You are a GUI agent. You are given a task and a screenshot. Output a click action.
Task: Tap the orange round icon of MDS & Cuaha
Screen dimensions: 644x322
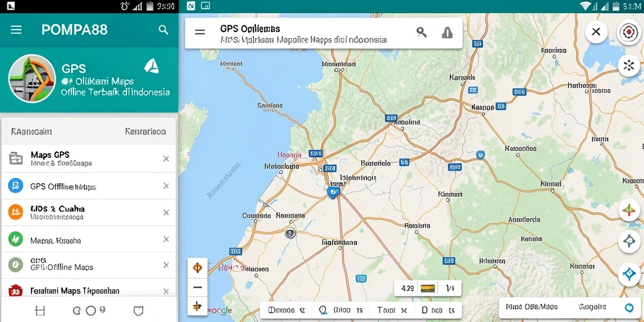click(x=16, y=212)
